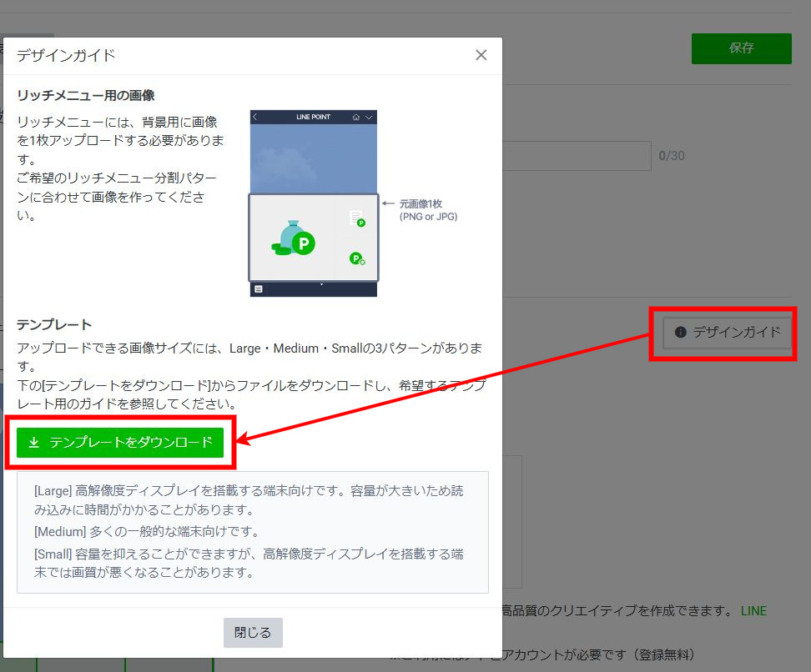The height and width of the screenshot is (672, 811).
Task: Click the Large/Medium/Small description box
Action: coord(252,532)
